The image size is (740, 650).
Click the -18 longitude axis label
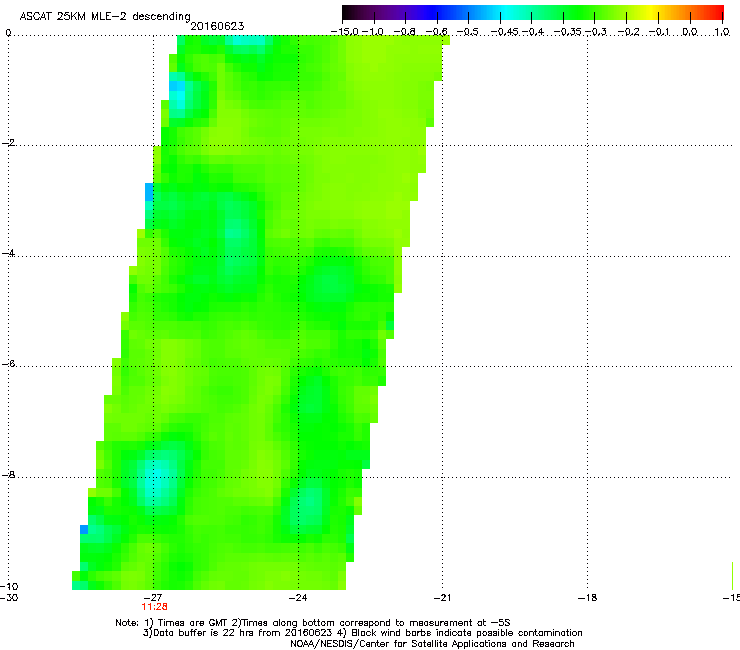587,597
